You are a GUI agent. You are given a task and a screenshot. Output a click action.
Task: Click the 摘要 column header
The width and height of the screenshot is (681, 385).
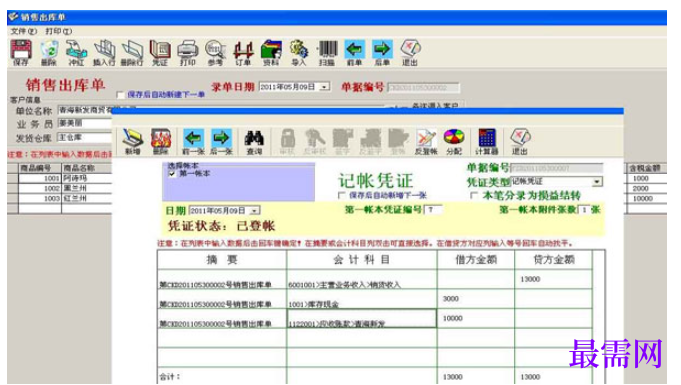point(221,260)
